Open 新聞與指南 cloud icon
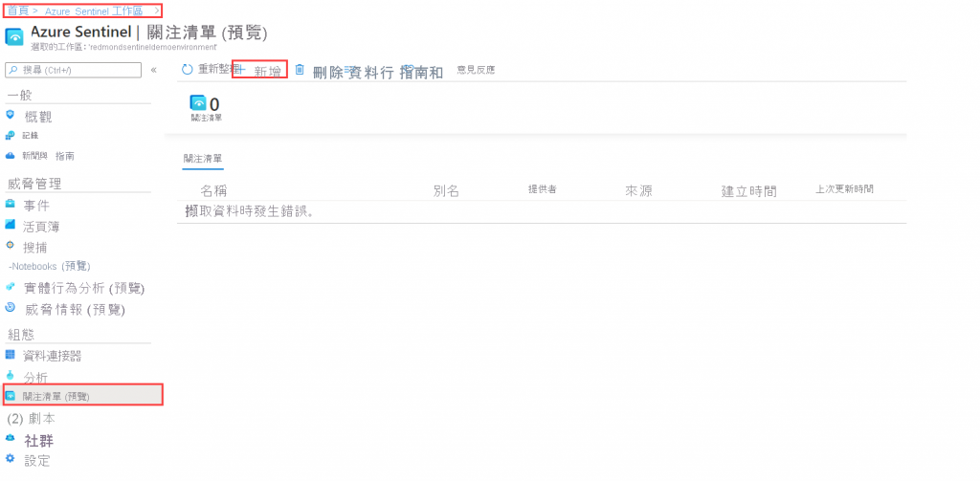Viewport: 980px width, 481px height. [x=10, y=156]
